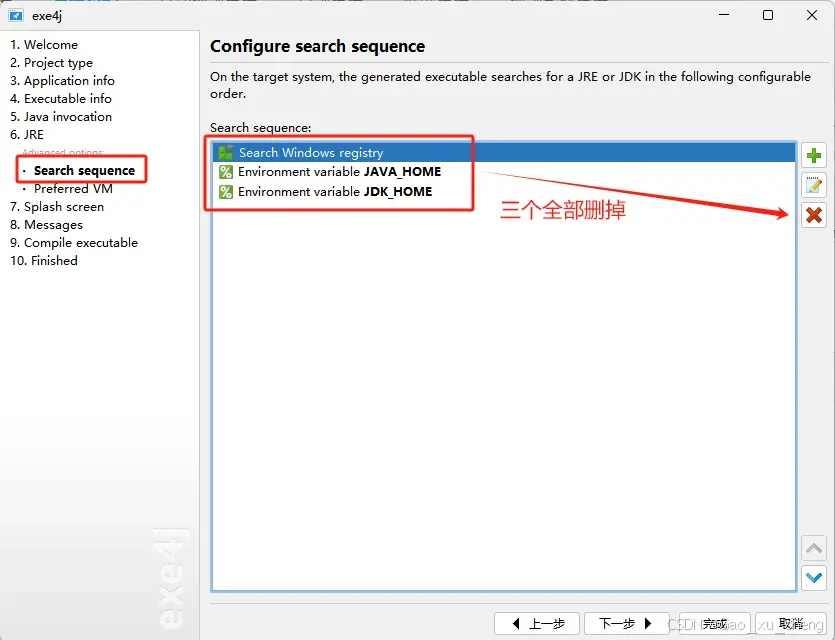The image size is (835, 640).
Task: Maximize the exe4j window
Action: click(767, 15)
